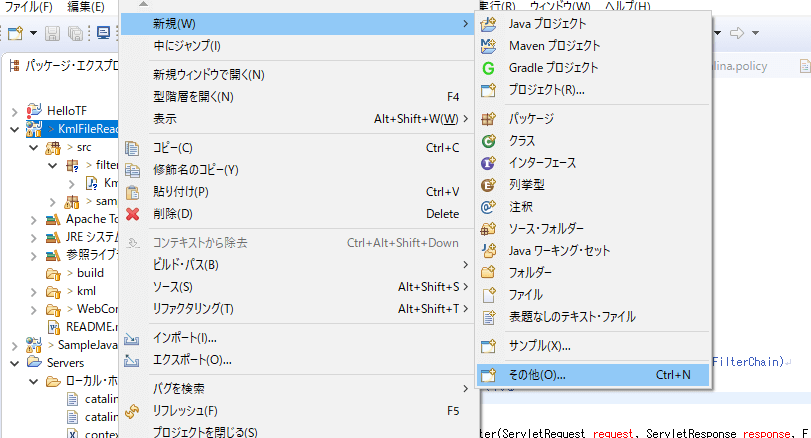811x438 pixels.
Task: Click the ソース・フォルダー source folder icon
Action: (488, 229)
